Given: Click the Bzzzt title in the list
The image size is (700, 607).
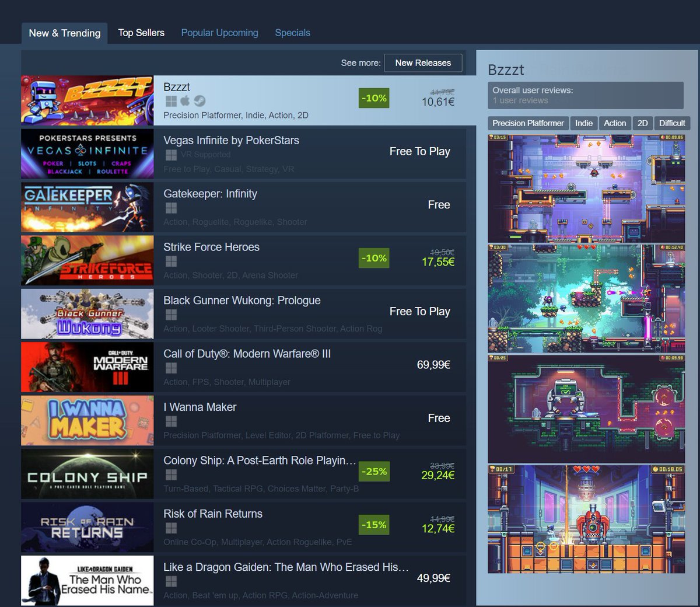Looking at the screenshot, I should click(x=177, y=87).
